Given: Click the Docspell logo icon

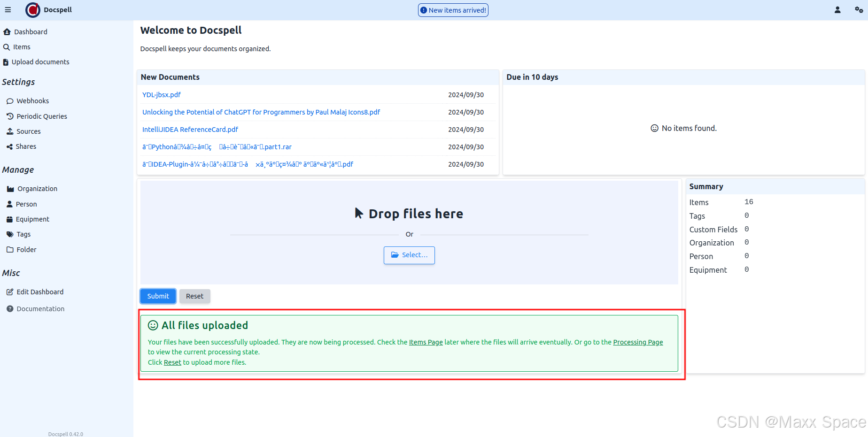Looking at the screenshot, I should (33, 10).
